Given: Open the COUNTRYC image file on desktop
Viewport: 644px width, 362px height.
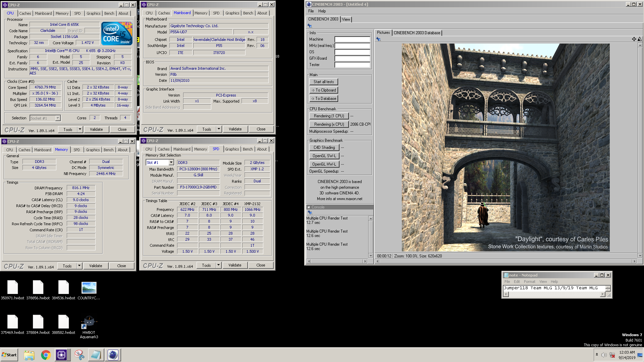Looking at the screenshot, I should pyautogui.click(x=89, y=290).
